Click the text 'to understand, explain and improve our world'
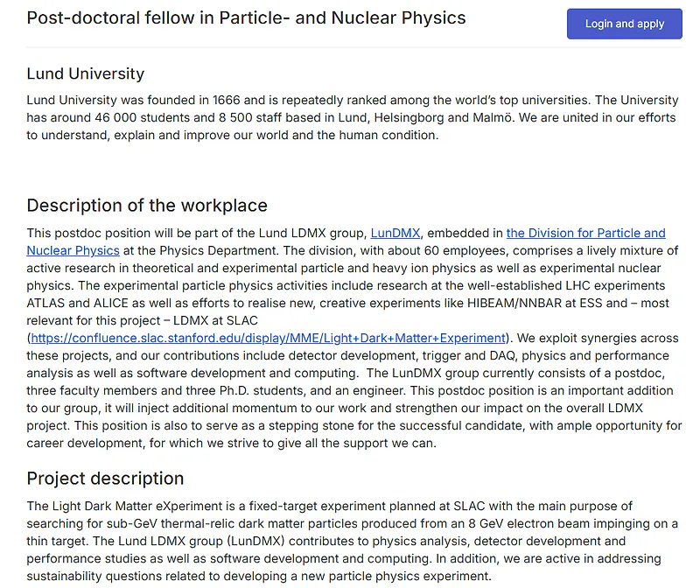Image resolution: width=700 pixels, height=588 pixels. coord(157,135)
